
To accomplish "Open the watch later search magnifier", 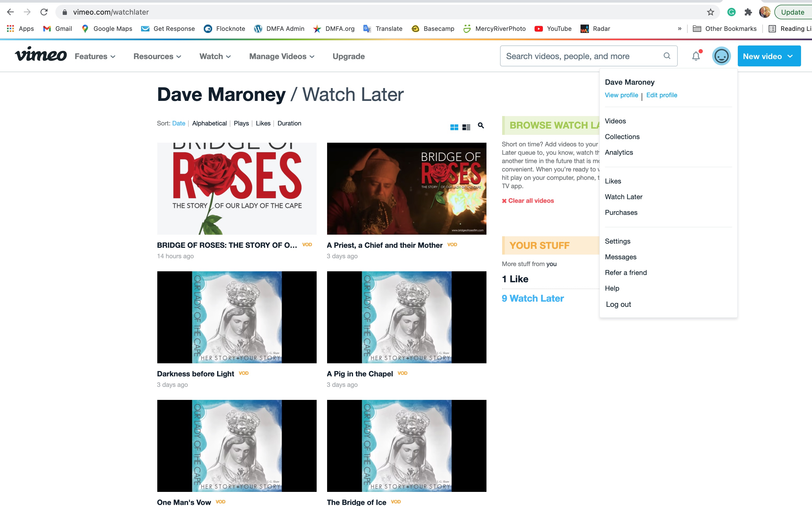I will click(x=480, y=125).
